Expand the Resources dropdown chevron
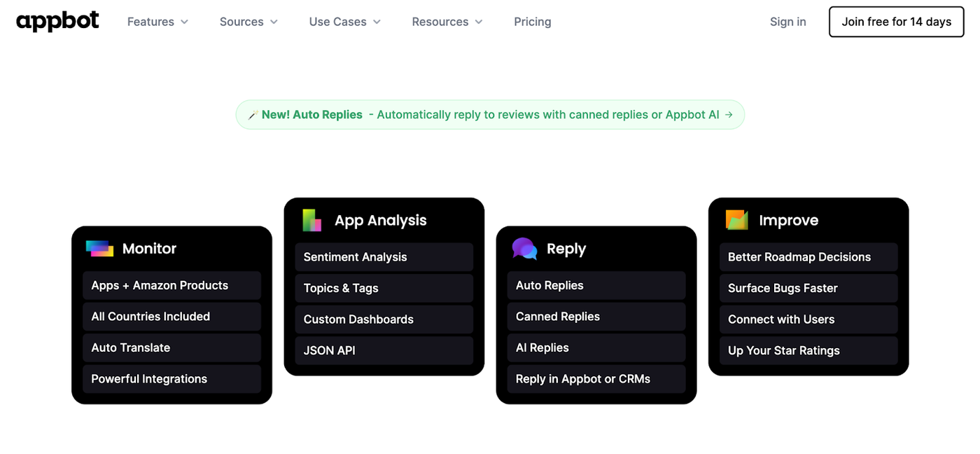Image resolution: width=980 pixels, height=454 pixels. pos(479,22)
